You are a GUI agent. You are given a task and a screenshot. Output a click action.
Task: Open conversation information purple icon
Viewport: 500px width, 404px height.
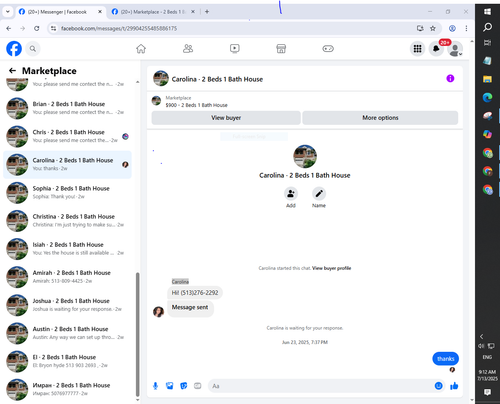tap(450, 78)
